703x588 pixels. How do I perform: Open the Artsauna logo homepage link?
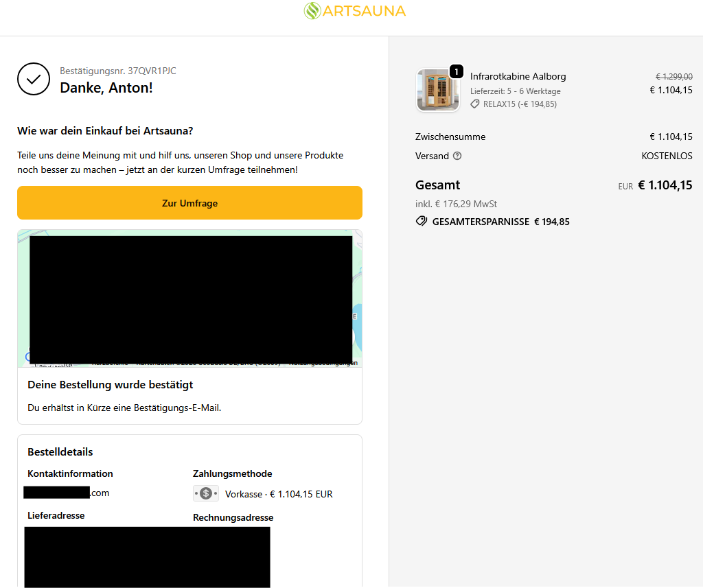355,11
